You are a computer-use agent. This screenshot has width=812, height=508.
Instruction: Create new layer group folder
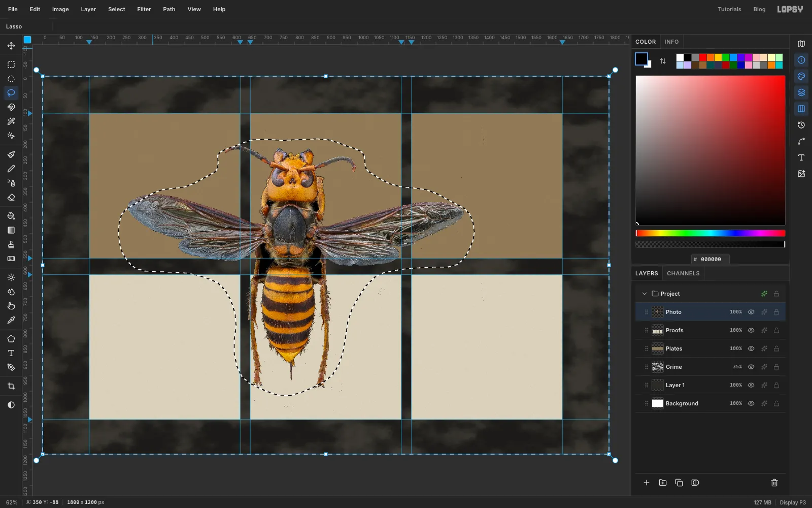point(663,483)
